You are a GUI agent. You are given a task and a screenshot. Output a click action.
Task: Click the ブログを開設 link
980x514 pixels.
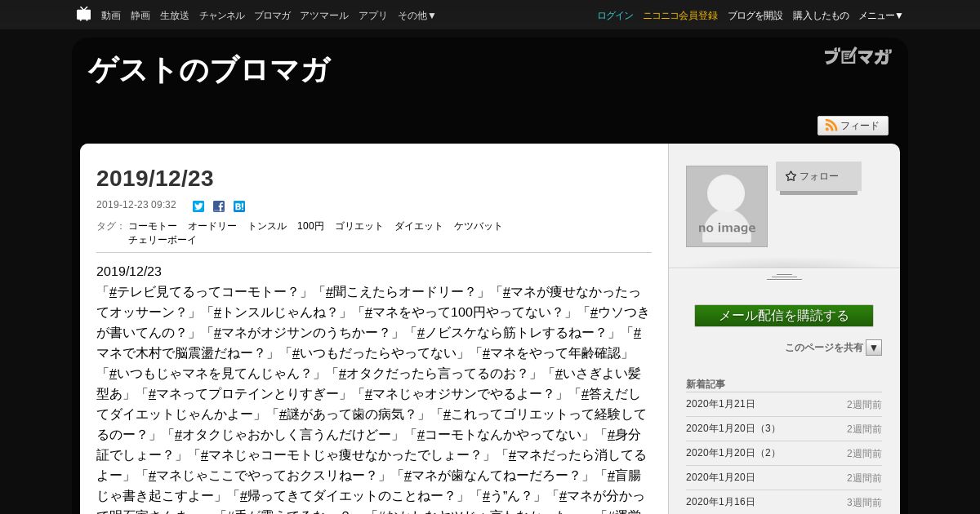click(755, 16)
